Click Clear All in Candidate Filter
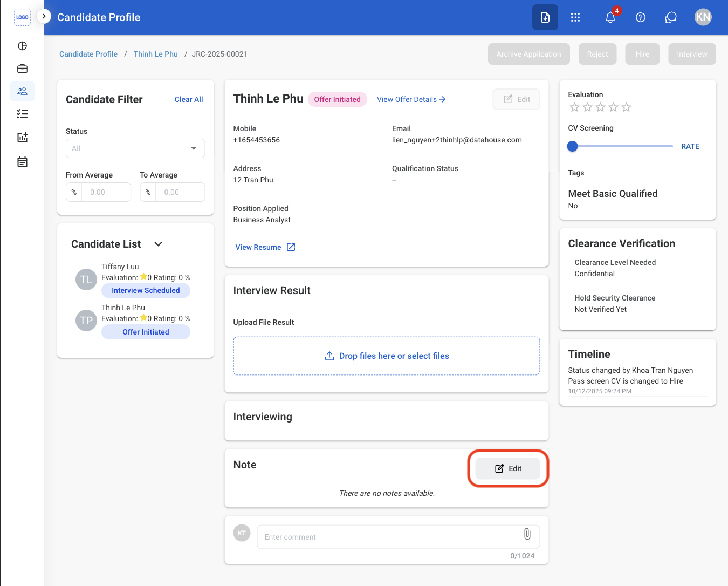The height and width of the screenshot is (586, 728). pos(189,99)
